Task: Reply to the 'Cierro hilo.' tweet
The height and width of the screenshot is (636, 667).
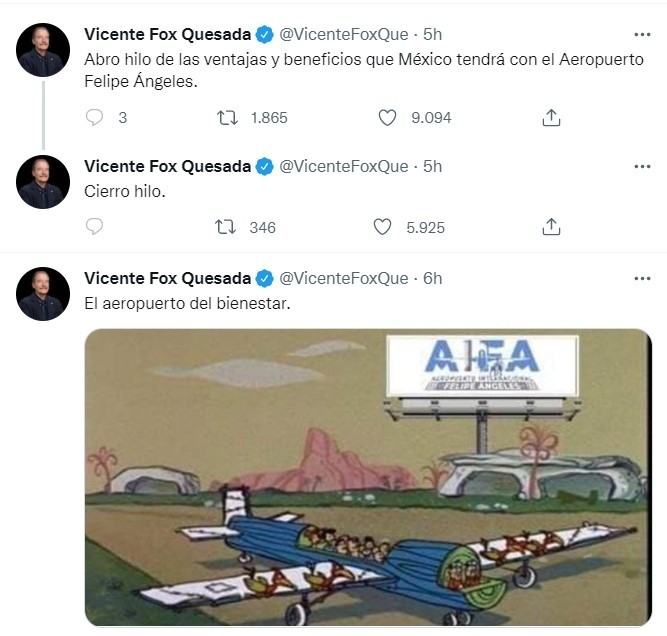Action: point(94,227)
